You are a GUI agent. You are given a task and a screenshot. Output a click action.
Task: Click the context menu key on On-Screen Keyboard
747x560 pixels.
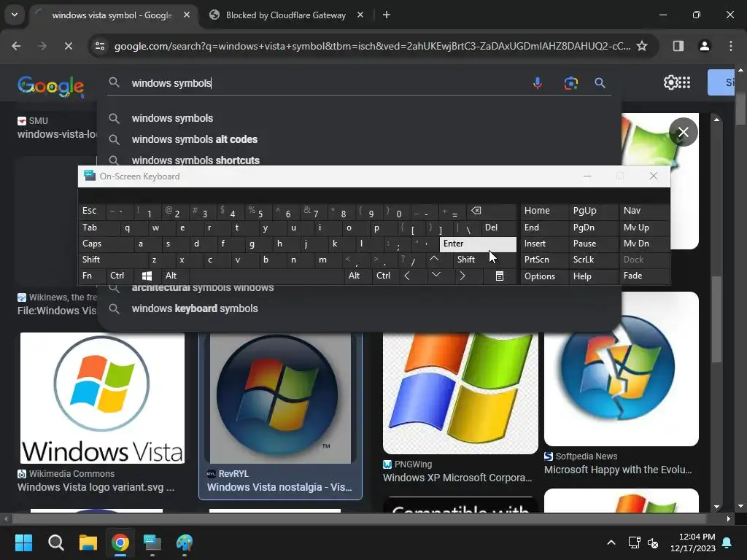tap(499, 276)
